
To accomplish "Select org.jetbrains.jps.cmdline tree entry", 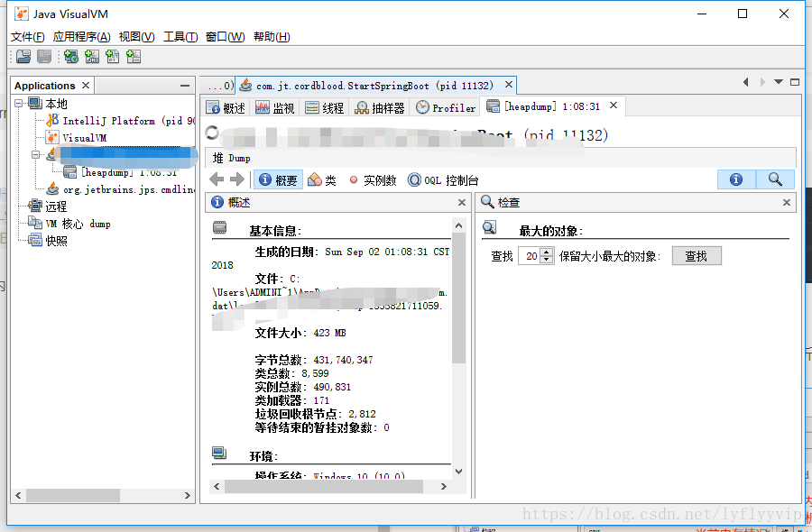I will tap(121, 188).
